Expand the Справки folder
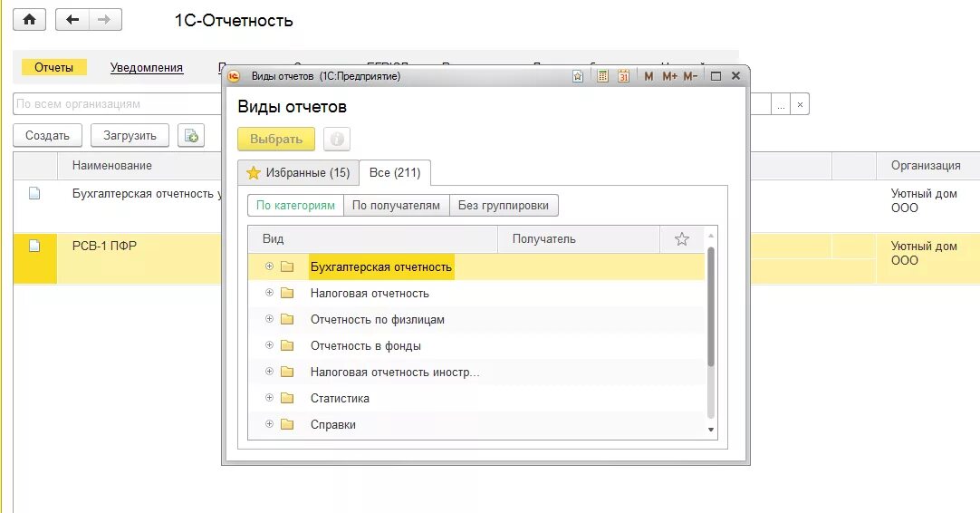980x513 pixels. (x=269, y=423)
